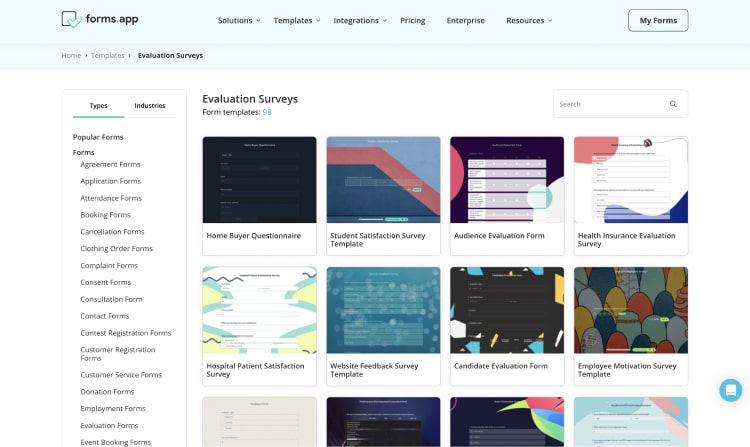Select the Employee Motivation Survey Template thumbnail
This screenshot has width=750, height=447.
(x=631, y=310)
